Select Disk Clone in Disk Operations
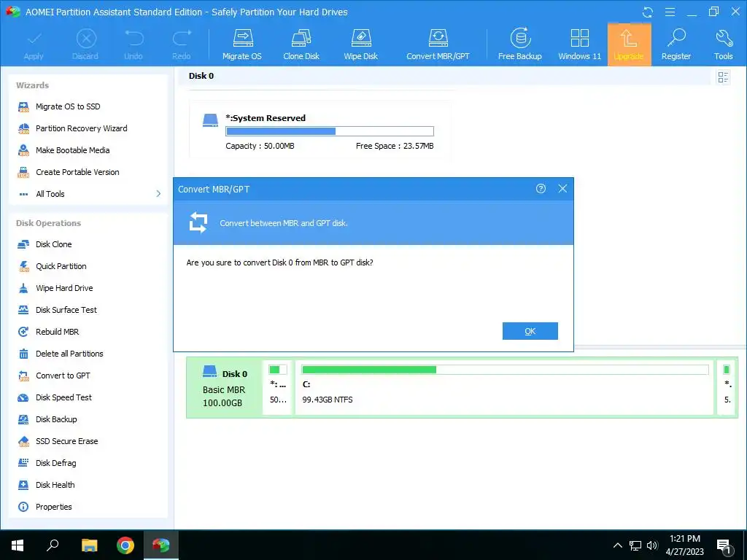The image size is (747, 560). point(53,244)
